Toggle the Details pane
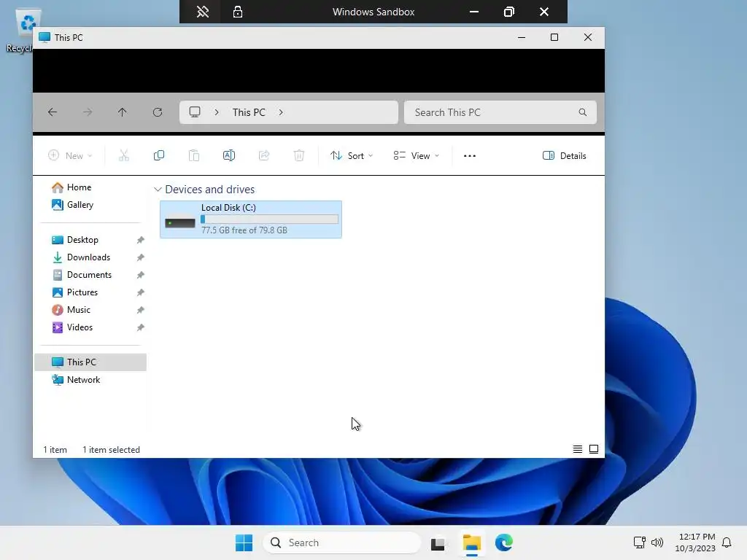 [565, 156]
